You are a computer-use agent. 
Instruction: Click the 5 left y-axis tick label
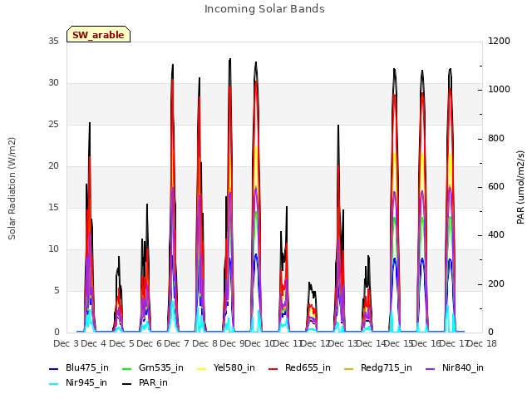tap(57, 290)
